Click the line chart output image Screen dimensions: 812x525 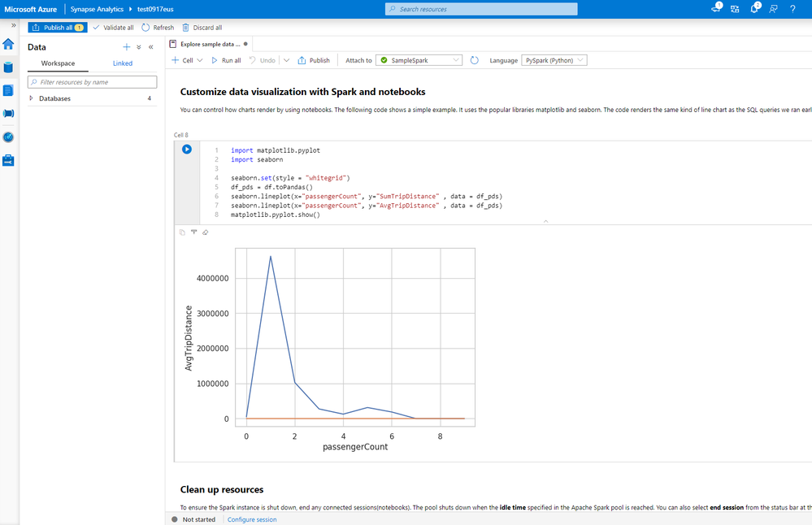click(329, 349)
